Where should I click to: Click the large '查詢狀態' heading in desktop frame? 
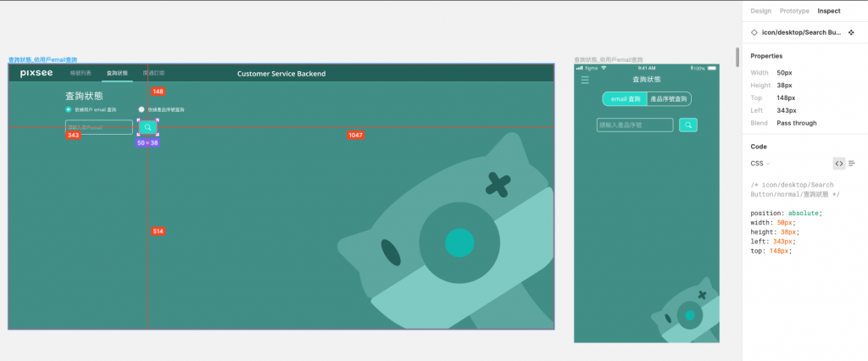84,96
